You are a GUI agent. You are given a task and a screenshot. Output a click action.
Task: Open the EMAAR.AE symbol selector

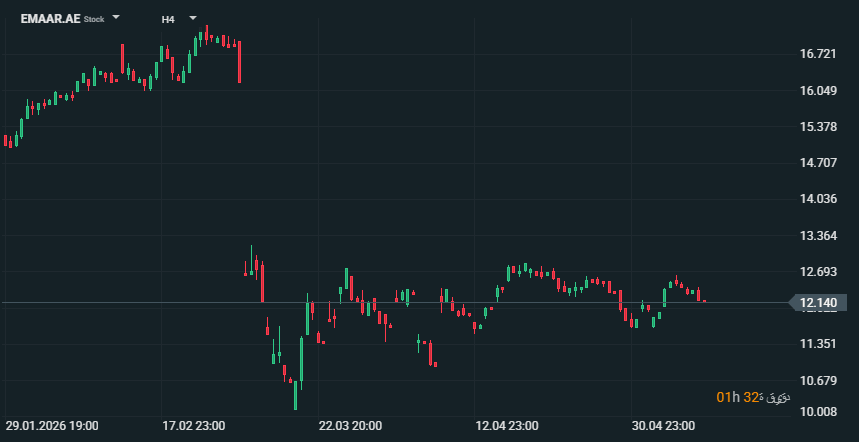[x=50, y=19]
